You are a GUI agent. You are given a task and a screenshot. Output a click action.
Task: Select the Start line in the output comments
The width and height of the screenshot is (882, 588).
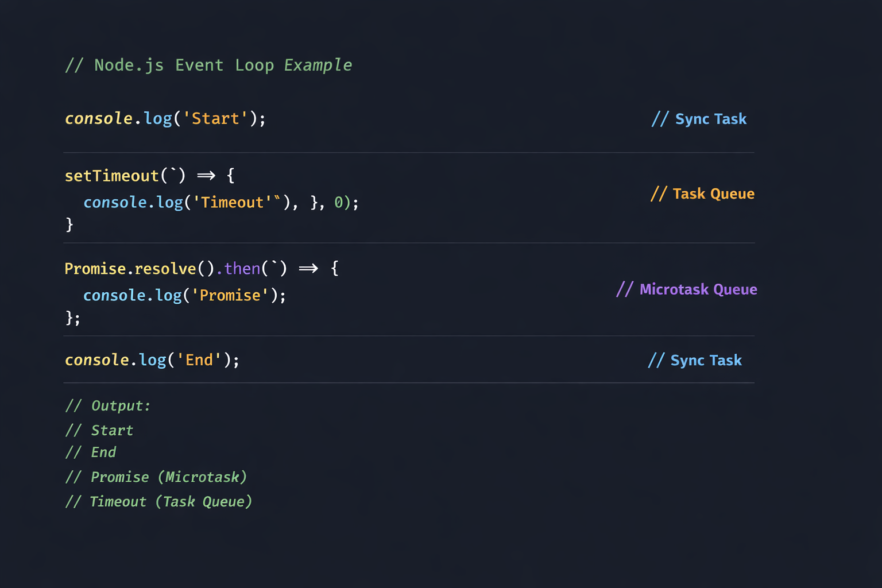coord(99,431)
